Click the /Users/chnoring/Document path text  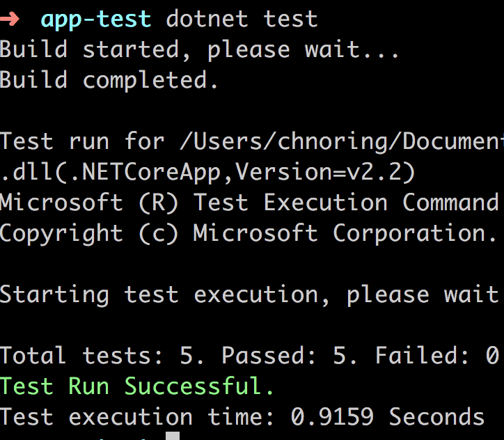[342, 142]
